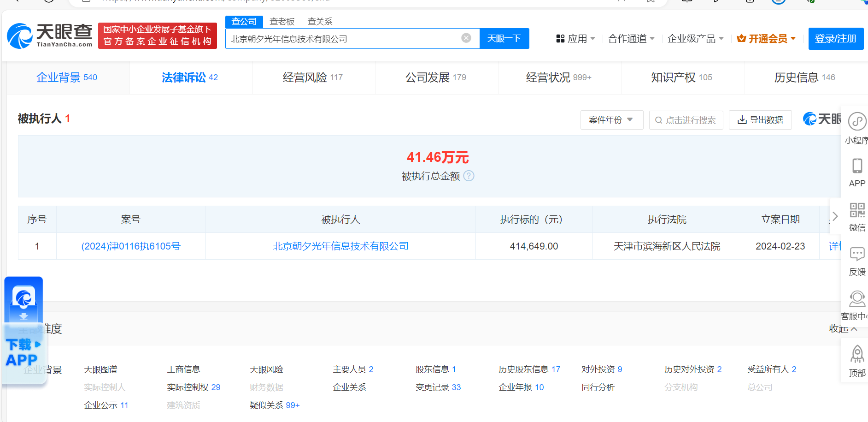
Task: Open the 客服中心 customer service icon
Action: 857,298
